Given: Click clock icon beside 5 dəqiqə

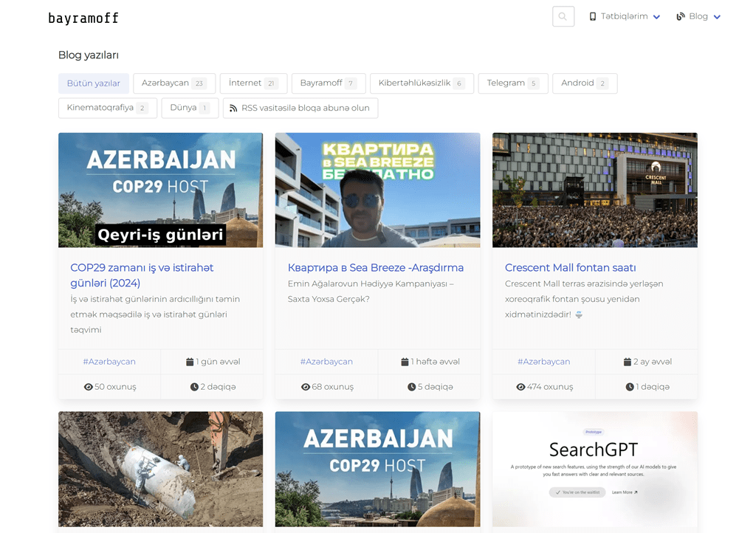Looking at the screenshot, I should point(412,387).
